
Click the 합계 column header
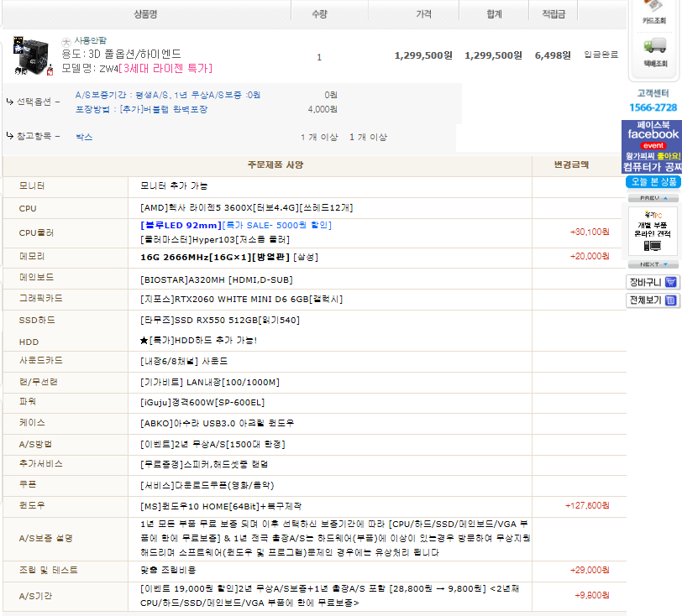pos(494,14)
